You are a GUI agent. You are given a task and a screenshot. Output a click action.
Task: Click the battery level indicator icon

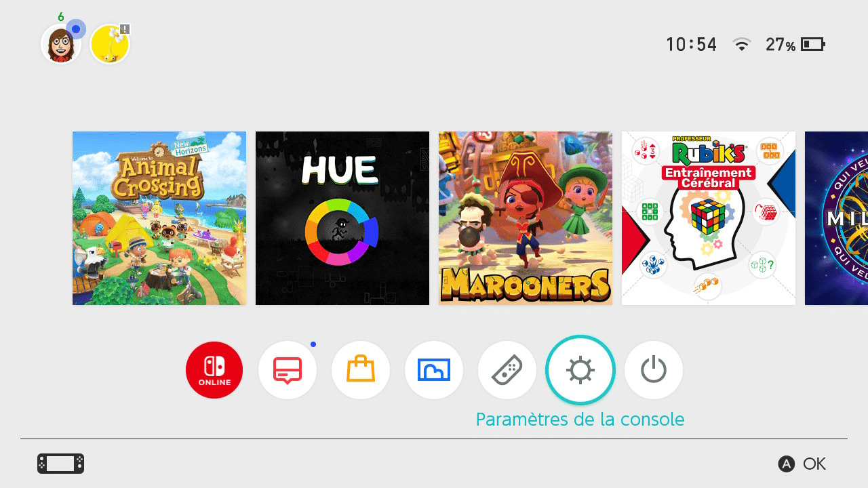tap(813, 45)
